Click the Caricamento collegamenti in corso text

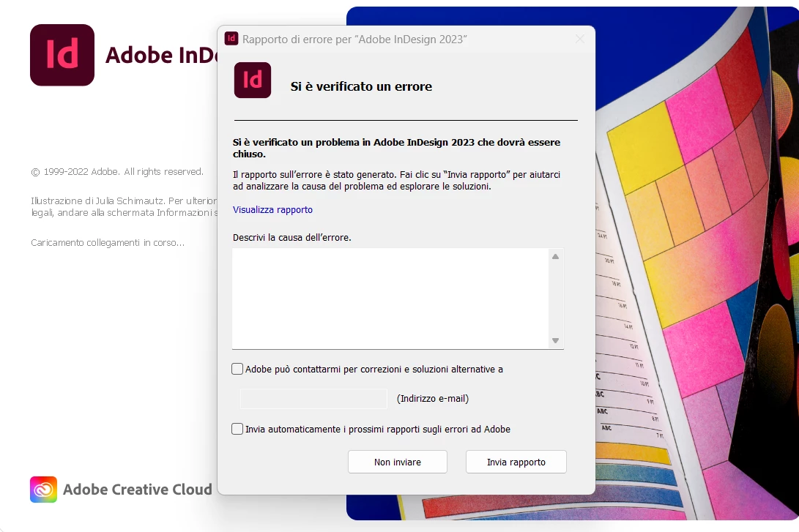pos(108,243)
